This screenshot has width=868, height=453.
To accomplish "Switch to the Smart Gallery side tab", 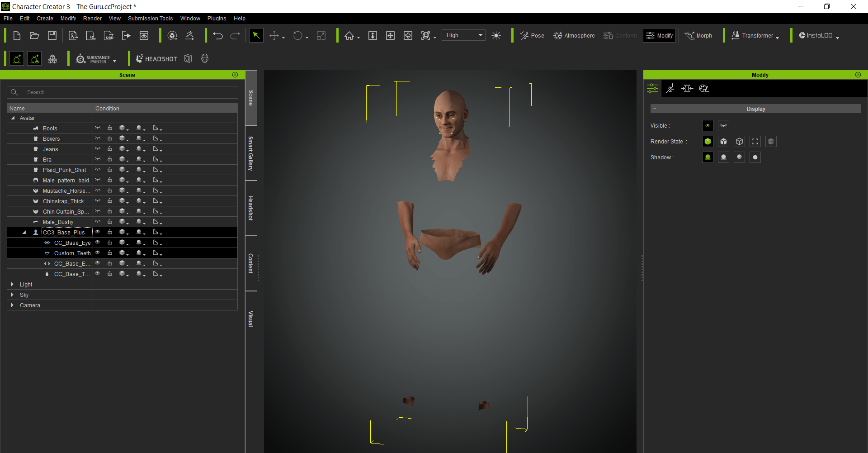I will click(251, 153).
